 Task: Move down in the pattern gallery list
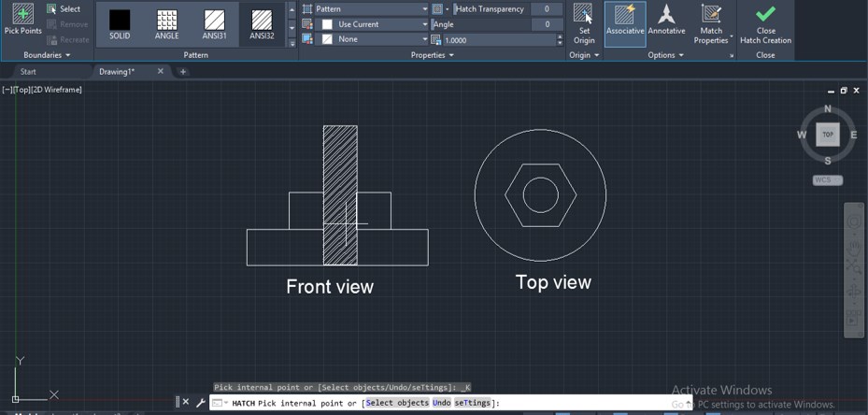pos(292,27)
